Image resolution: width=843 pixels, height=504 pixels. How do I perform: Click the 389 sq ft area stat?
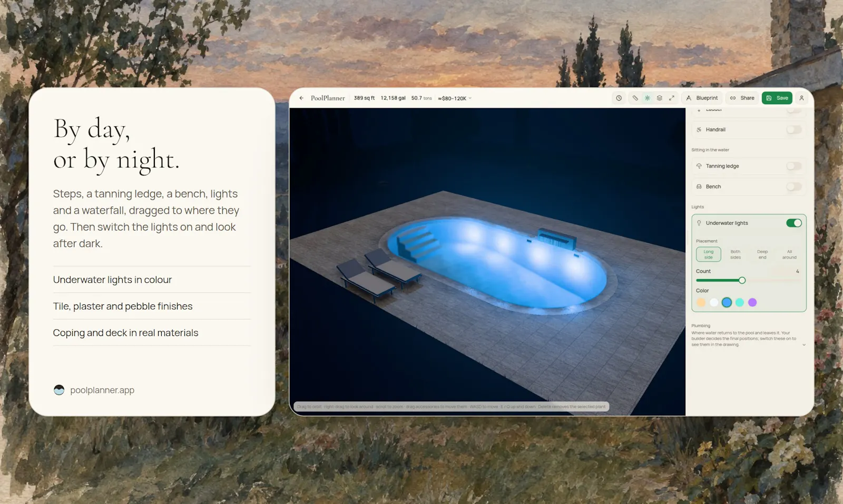coord(364,98)
